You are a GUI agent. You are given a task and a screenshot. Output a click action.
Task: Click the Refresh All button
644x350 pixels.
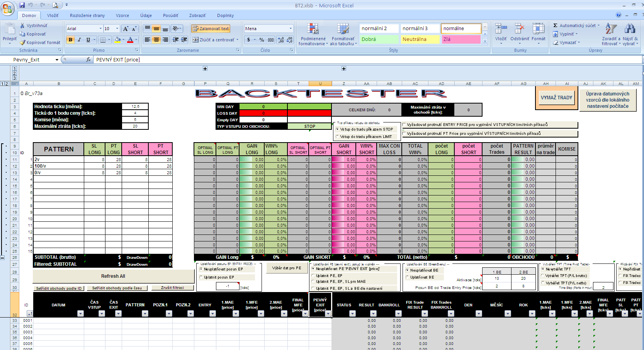pyautogui.click(x=113, y=276)
